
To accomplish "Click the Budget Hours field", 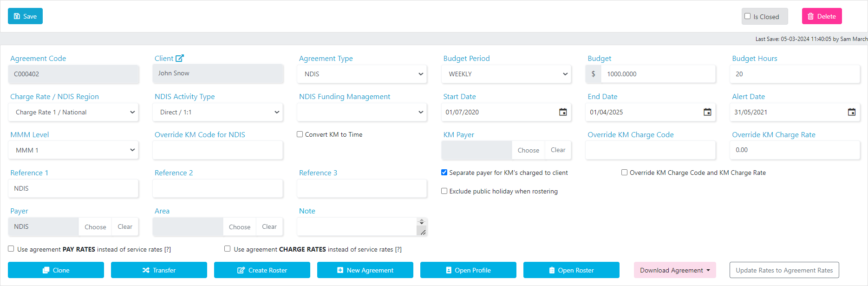I will coord(795,74).
